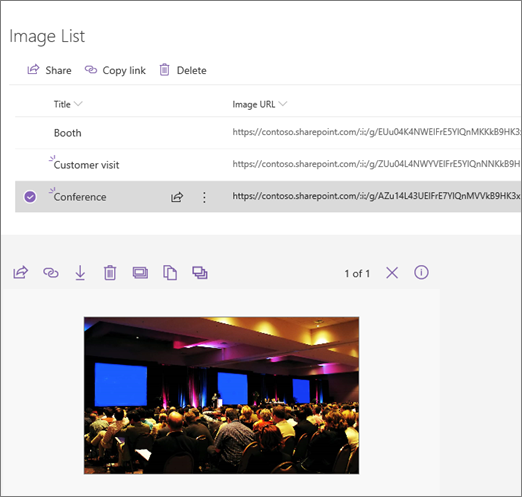Image resolution: width=522 pixels, height=497 pixels.
Task: Open the Customer visit list item
Action: pos(86,165)
